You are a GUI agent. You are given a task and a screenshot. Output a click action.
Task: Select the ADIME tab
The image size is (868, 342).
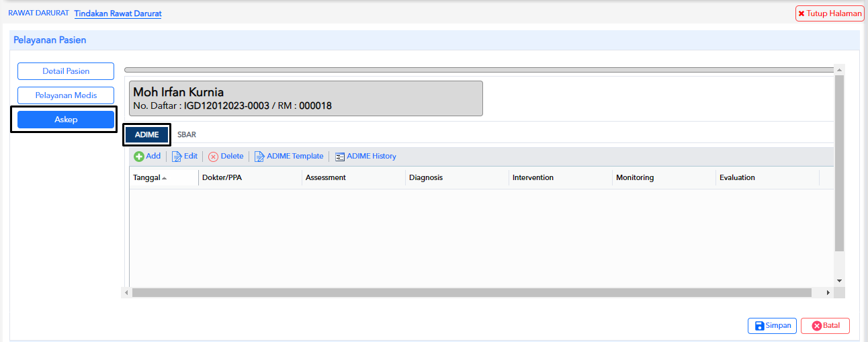[x=146, y=135]
